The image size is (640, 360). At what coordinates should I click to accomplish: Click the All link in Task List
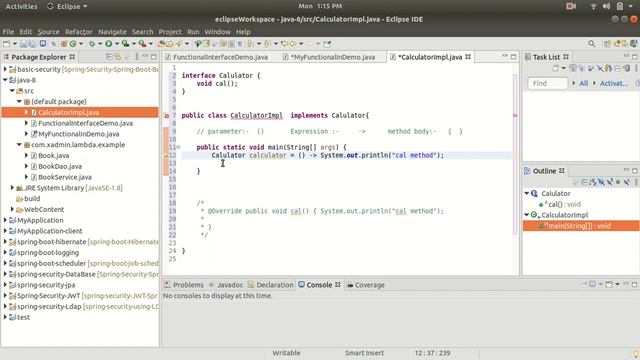coord(584,83)
